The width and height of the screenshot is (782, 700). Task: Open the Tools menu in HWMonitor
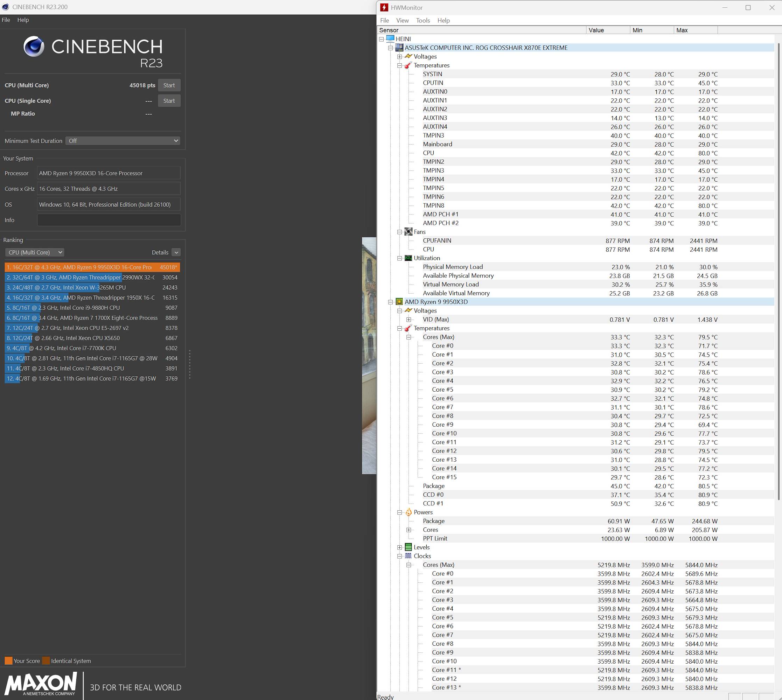click(x=423, y=20)
